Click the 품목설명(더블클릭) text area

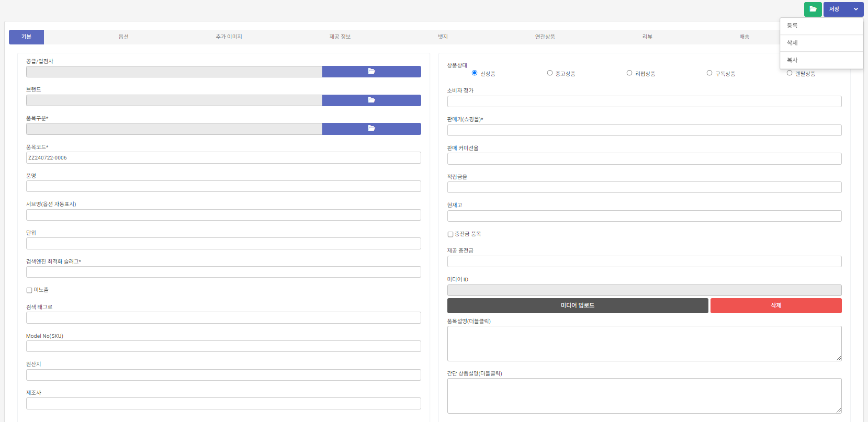click(x=645, y=344)
